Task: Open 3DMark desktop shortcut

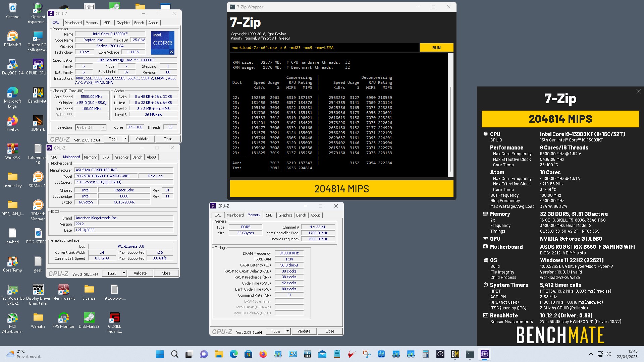Action: pyautogui.click(x=38, y=123)
